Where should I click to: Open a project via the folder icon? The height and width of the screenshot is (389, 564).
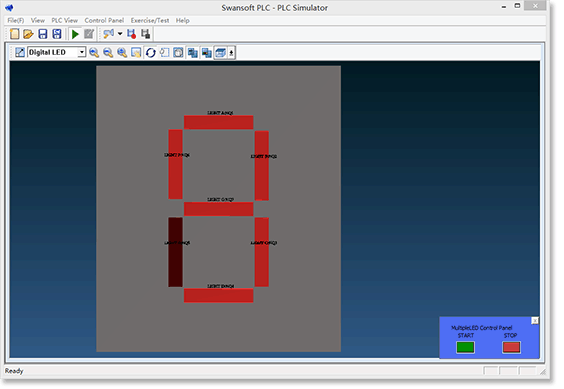tap(28, 34)
